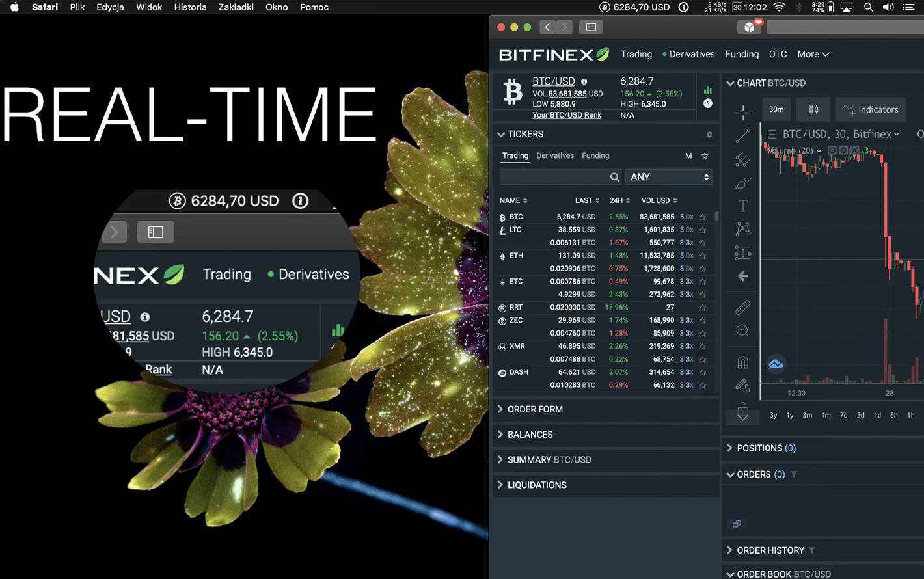Open the Indicators button in chart
This screenshot has height=579, width=924.
tap(869, 109)
